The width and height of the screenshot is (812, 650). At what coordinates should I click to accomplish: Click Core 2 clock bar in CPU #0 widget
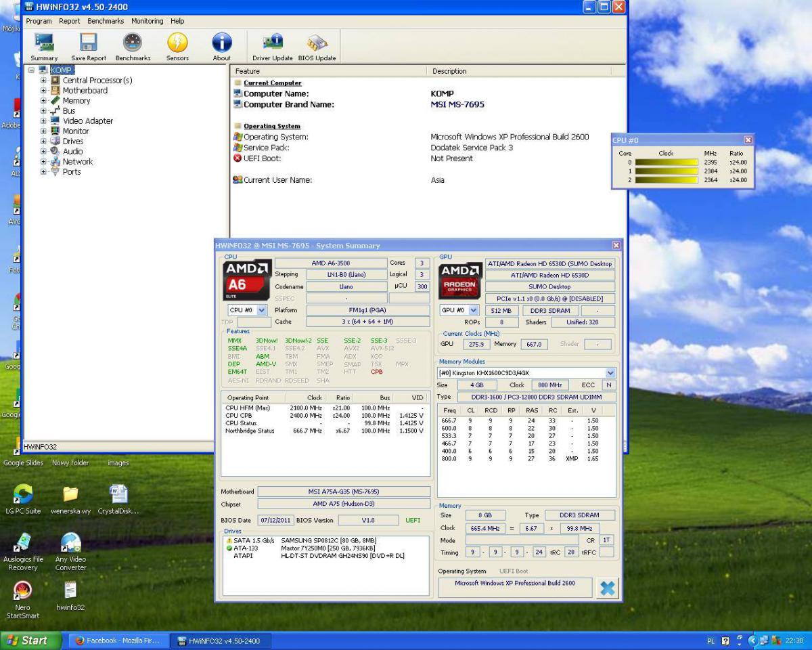click(666, 180)
